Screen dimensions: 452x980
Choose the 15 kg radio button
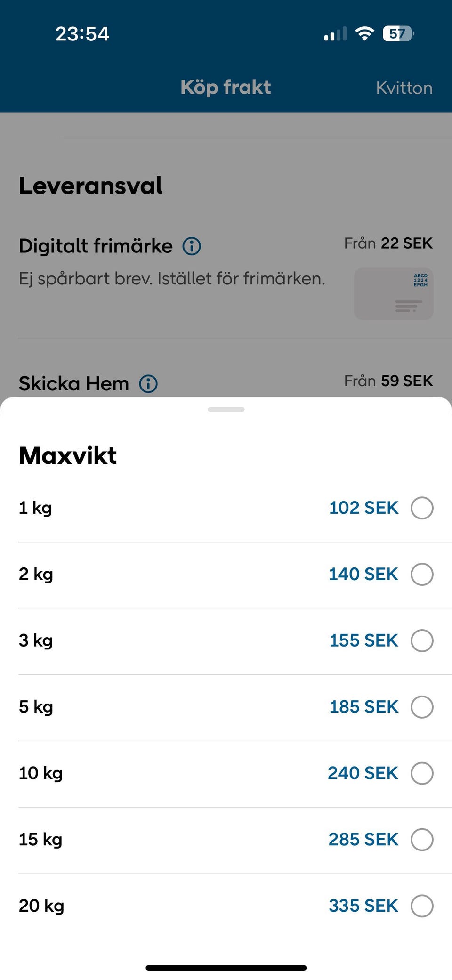pyautogui.click(x=422, y=840)
